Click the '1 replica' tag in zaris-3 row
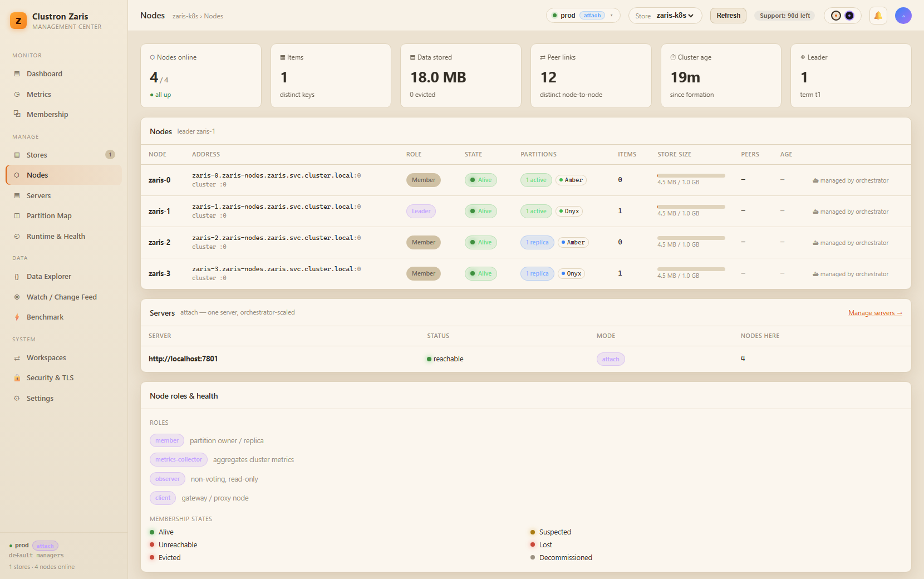Viewport: 924px width, 579px height. click(x=537, y=274)
